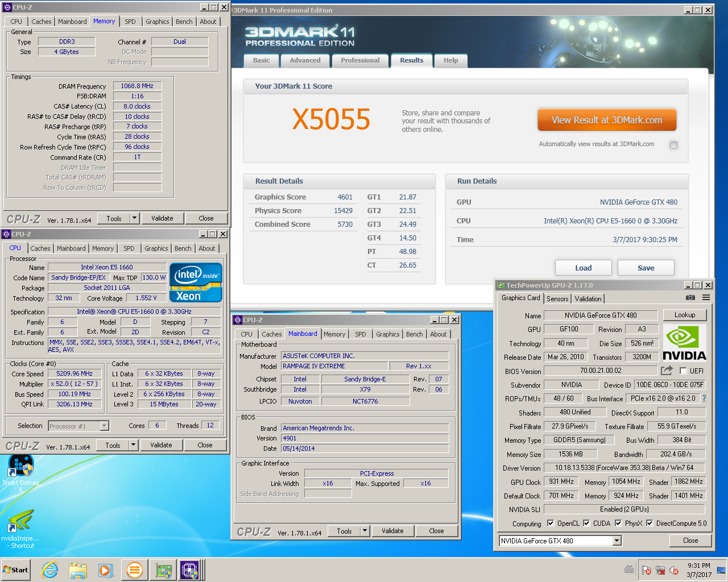Click Close in the CPU-Z Mainboard window
The width and height of the screenshot is (728, 582).
(x=436, y=531)
